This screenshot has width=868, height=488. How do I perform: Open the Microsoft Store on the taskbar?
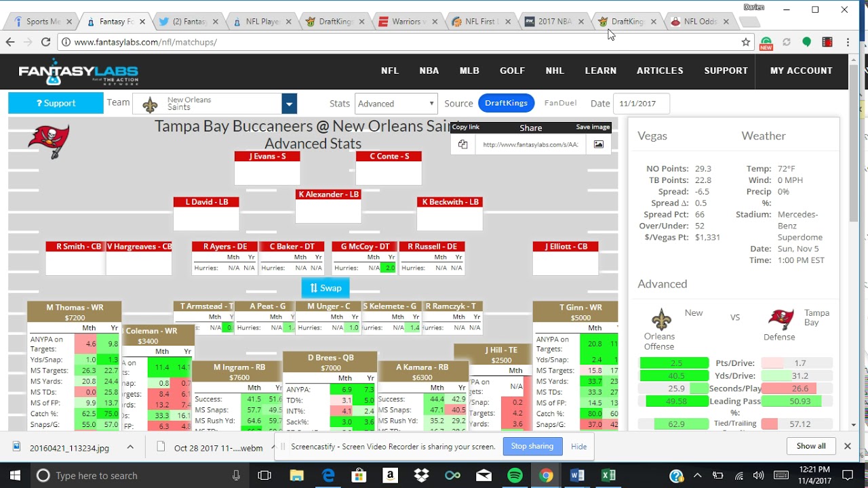click(x=359, y=475)
